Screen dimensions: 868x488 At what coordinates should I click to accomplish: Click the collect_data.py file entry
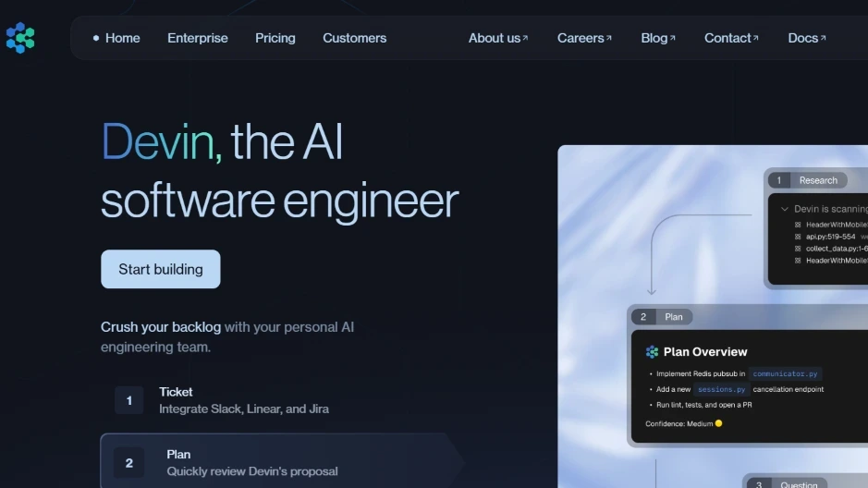(x=837, y=249)
